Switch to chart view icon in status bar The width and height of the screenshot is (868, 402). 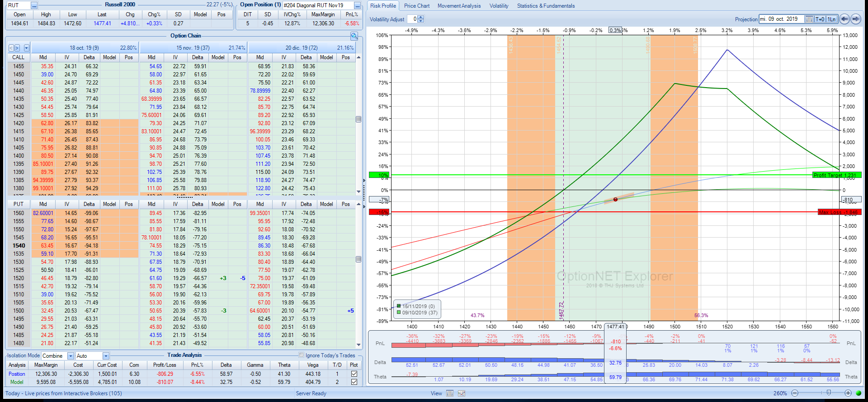click(x=462, y=393)
